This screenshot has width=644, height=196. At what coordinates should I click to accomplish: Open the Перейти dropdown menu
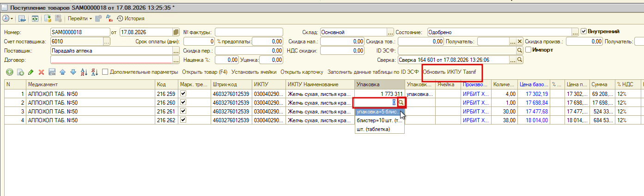80,18
